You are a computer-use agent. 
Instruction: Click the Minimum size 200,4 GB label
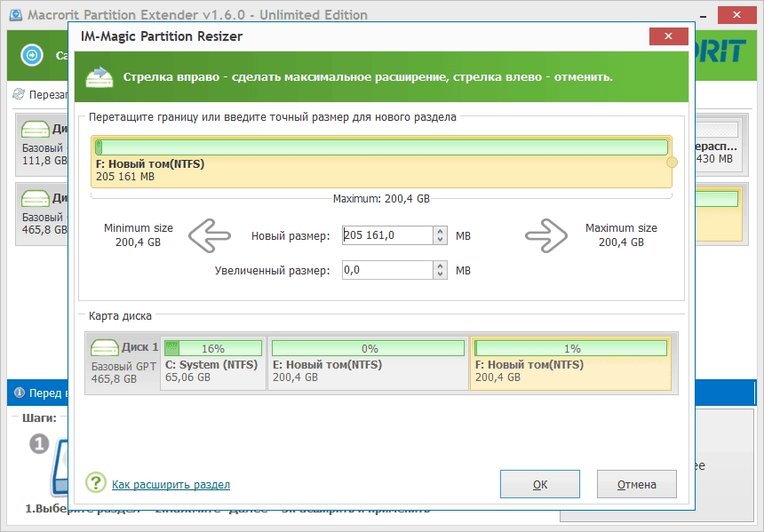coord(139,234)
